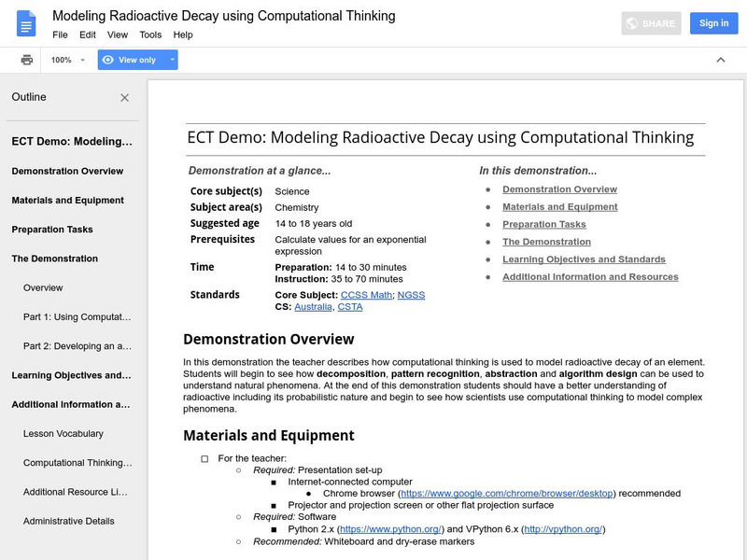Go to Materials and Equipment in outline
This screenshot has height=560, width=747.
click(x=67, y=201)
